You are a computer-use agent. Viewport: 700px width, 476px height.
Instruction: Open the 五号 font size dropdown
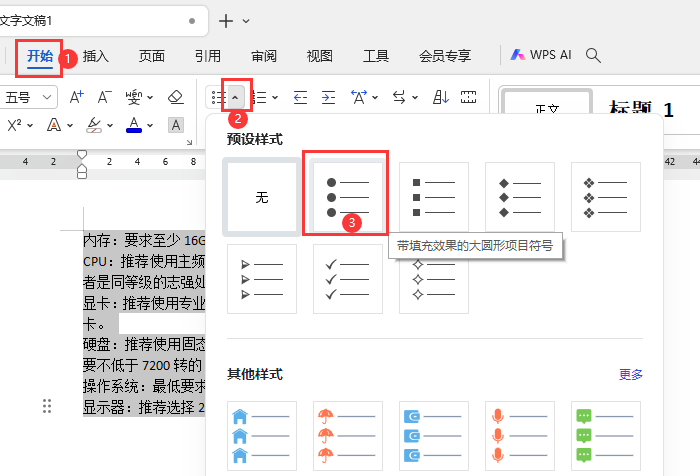click(x=29, y=97)
